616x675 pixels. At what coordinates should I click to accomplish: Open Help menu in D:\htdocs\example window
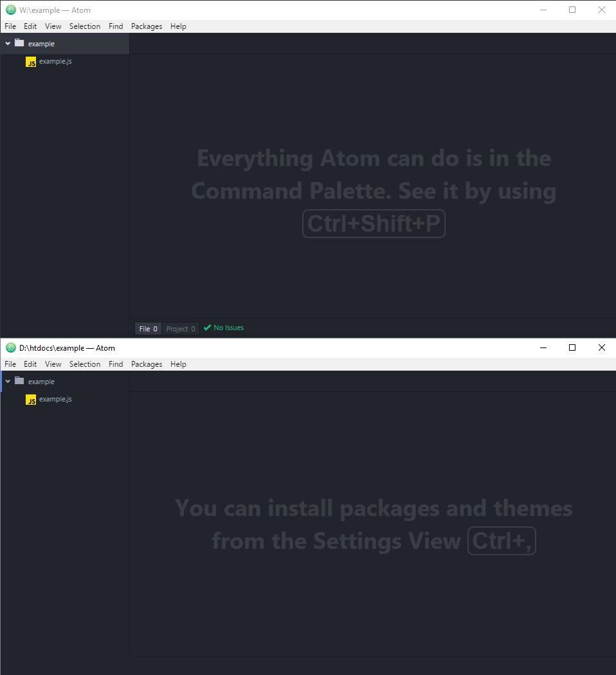178,364
